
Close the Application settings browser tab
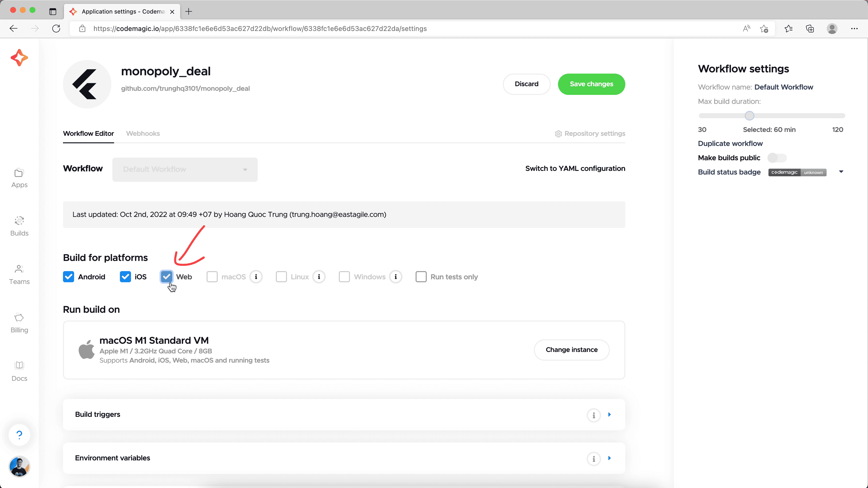(172, 11)
